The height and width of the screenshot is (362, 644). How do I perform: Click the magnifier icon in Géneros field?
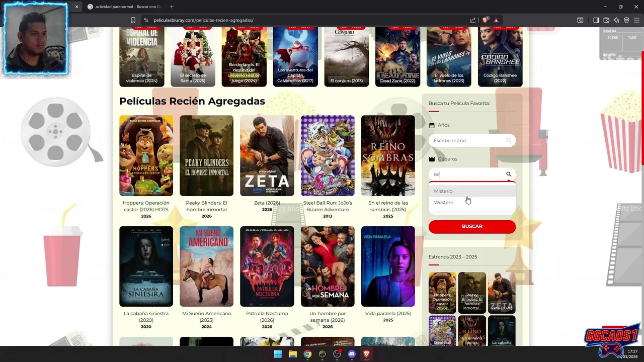pos(509,174)
